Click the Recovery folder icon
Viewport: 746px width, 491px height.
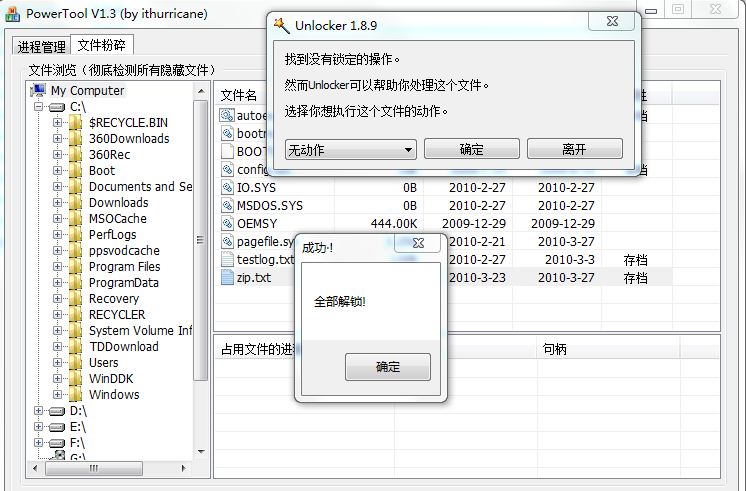click(75, 298)
